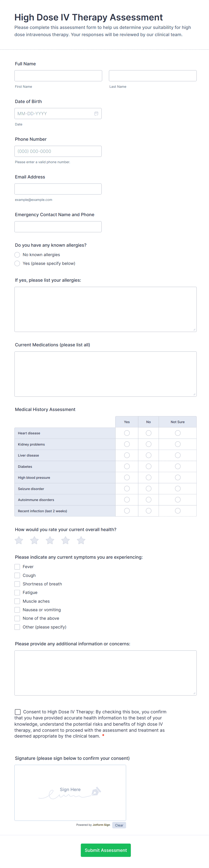Viewport: 209px width, 868px height.
Task: Rate overall health with the second star
Action: pos(34,541)
